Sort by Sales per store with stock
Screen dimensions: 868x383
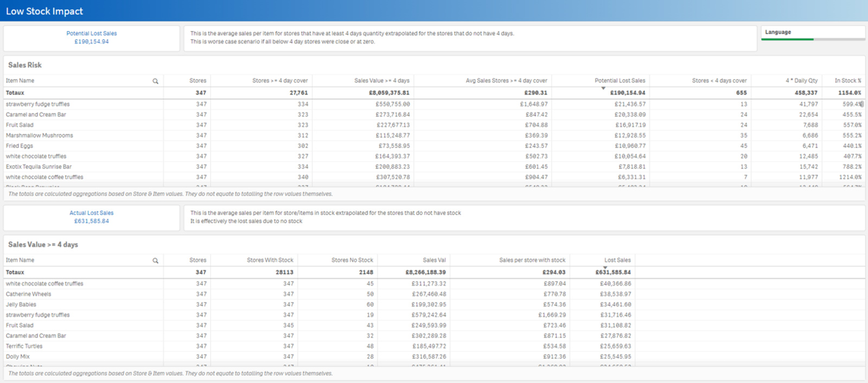(x=532, y=260)
